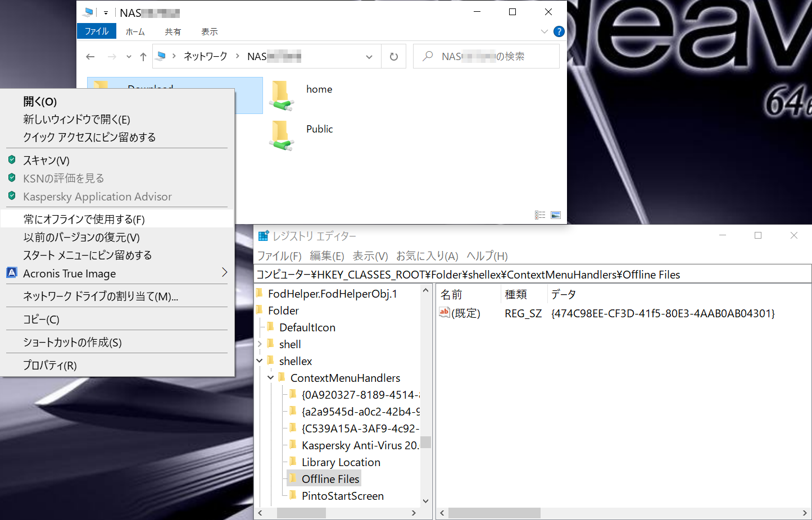Image resolution: width=812 pixels, height=520 pixels.
Task: Choose コピー(C) from context menu
Action: (117, 320)
